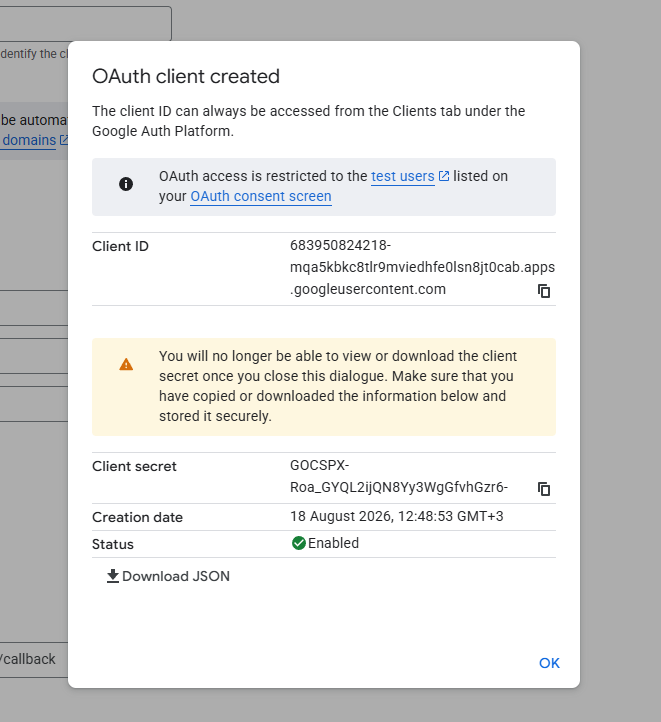Click the Creation date label
This screenshot has height=722, width=661.
coord(137,518)
